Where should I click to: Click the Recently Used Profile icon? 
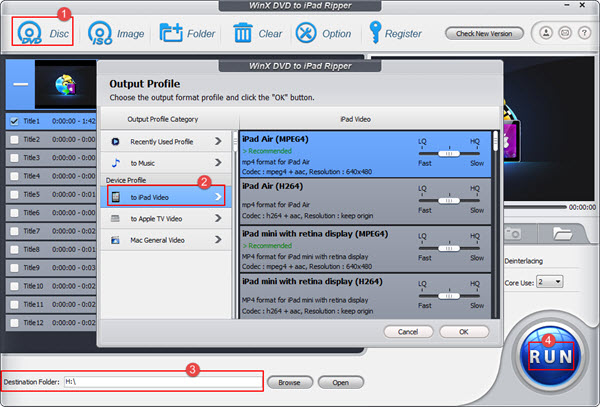(x=115, y=142)
